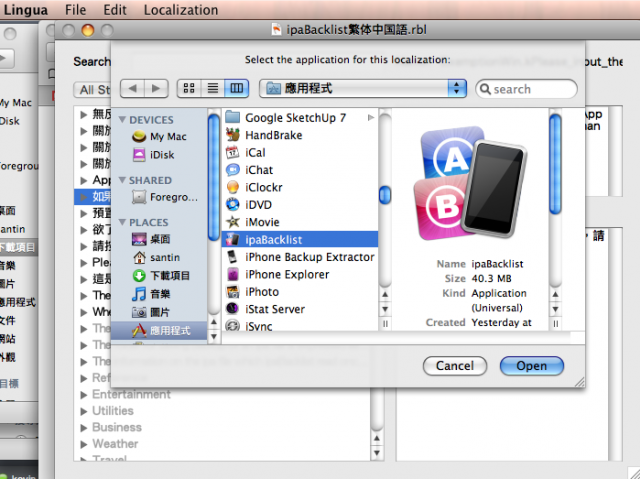Image resolution: width=640 pixels, height=479 pixels.
Task: Collapse the PLACES sidebar section
Action: point(122,222)
